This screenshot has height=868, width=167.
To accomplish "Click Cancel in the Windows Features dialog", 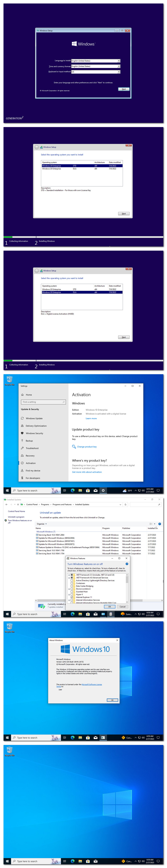I will coord(122,607).
